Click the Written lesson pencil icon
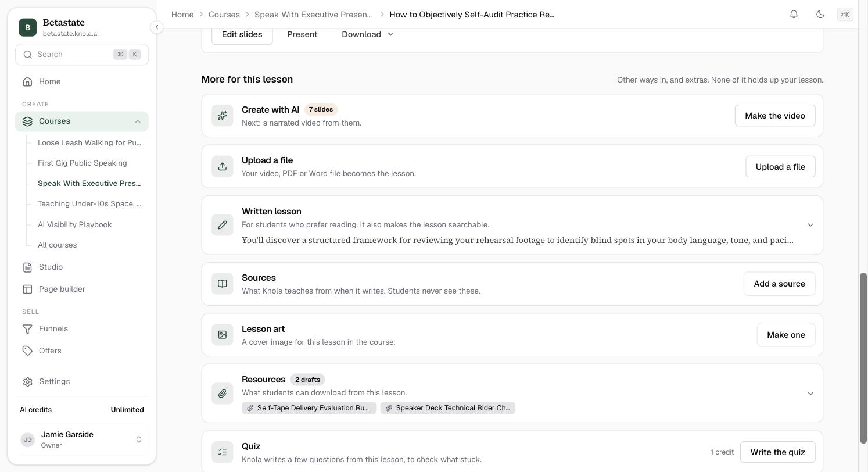The image size is (868, 472). 223,225
